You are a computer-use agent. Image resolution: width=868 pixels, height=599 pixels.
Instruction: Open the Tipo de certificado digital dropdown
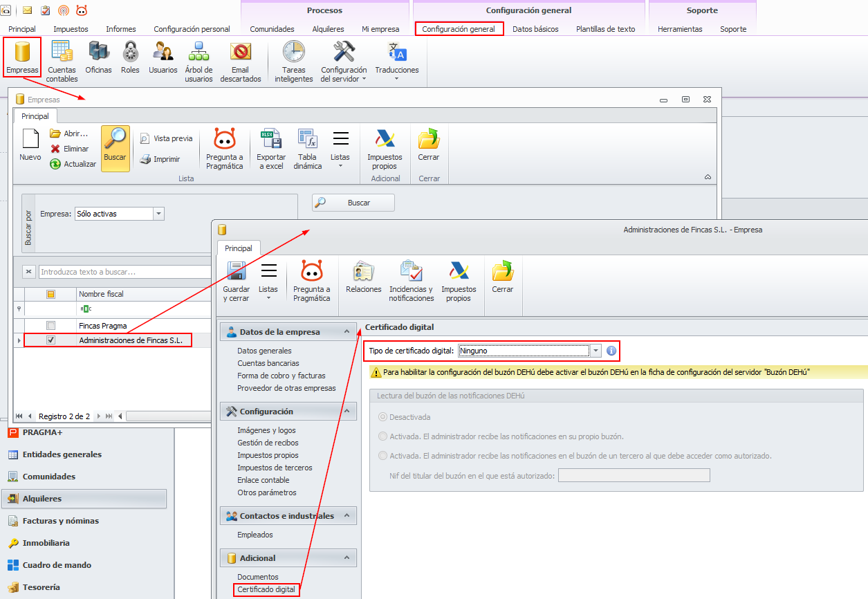[x=595, y=351]
